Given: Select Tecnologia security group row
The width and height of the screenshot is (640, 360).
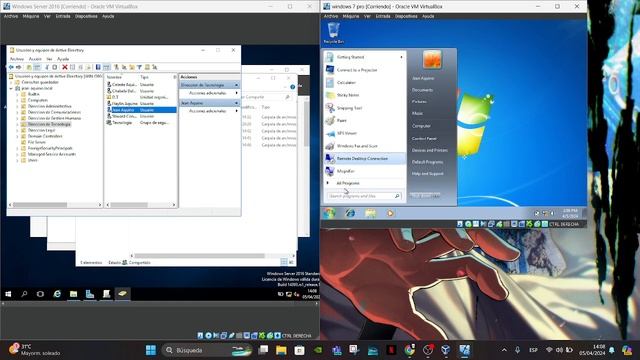Looking at the screenshot, I should pos(141,122).
